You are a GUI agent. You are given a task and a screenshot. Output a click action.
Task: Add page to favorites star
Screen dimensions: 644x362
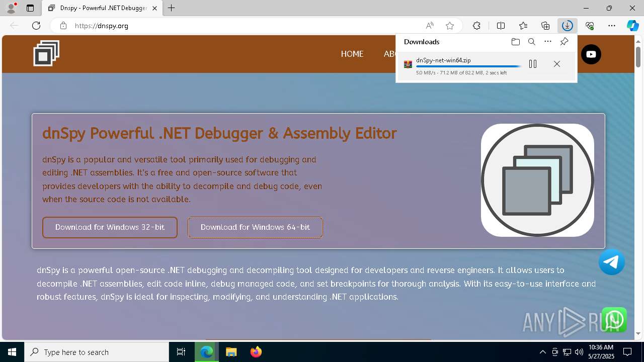[450, 26]
